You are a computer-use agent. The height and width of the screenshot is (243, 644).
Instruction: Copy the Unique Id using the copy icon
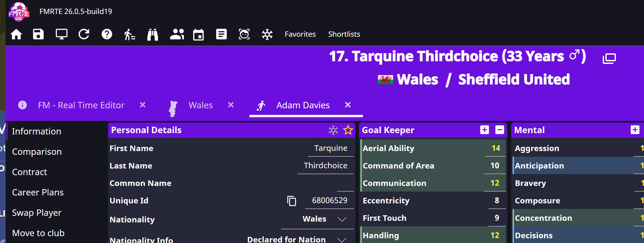pyautogui.click(x=292, y=201)
